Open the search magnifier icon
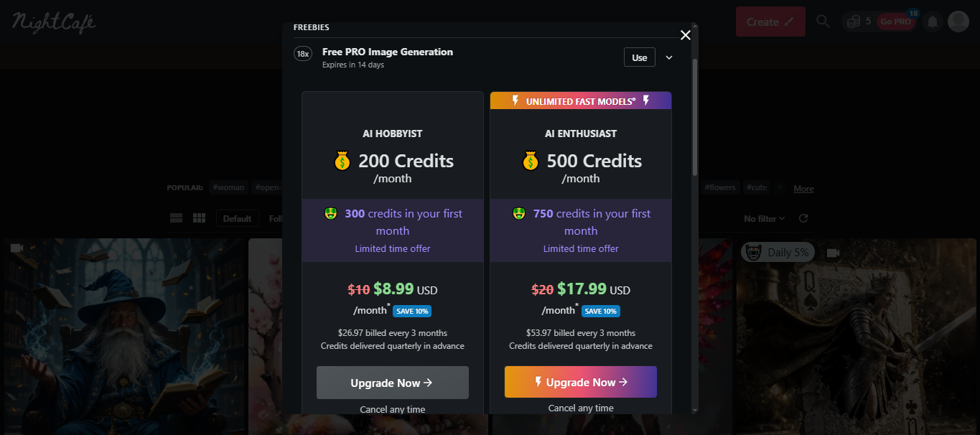The image size is (980, 435). [x=823, y=22]
